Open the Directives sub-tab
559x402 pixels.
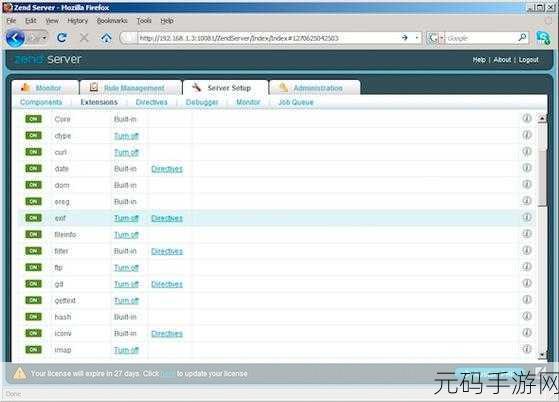pos(152,102)
